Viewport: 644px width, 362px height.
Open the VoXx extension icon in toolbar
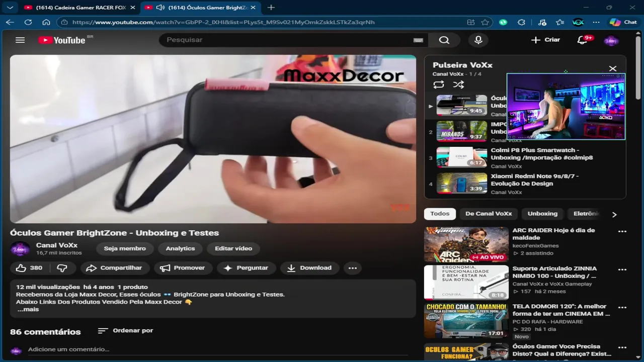pyautogui.click(x=578, y=22)
